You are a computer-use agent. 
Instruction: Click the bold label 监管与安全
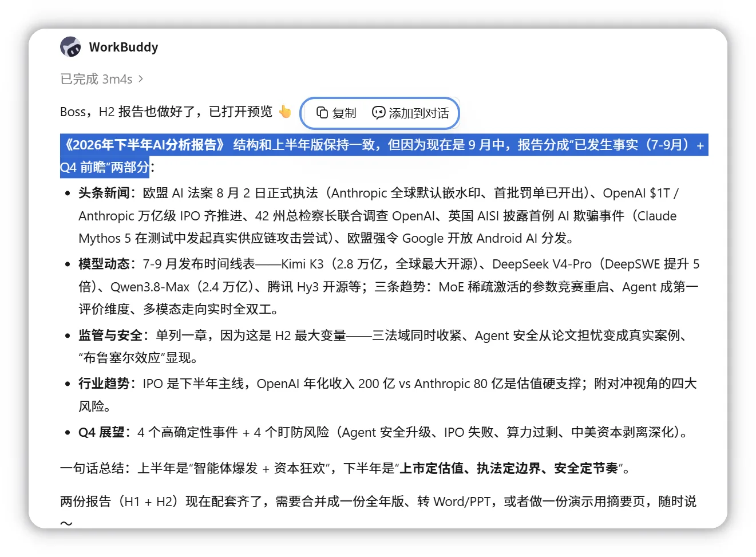coord(110,335)
